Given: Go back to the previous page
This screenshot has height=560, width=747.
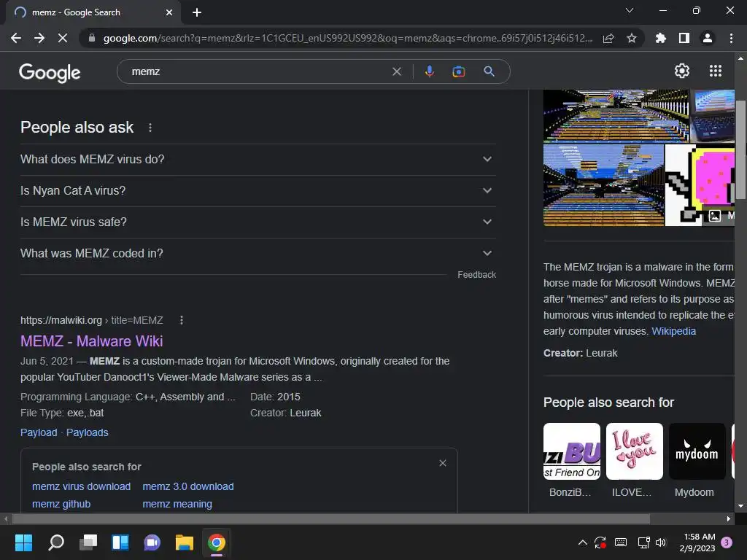Looking at the screenshot, I should [16, 38].
